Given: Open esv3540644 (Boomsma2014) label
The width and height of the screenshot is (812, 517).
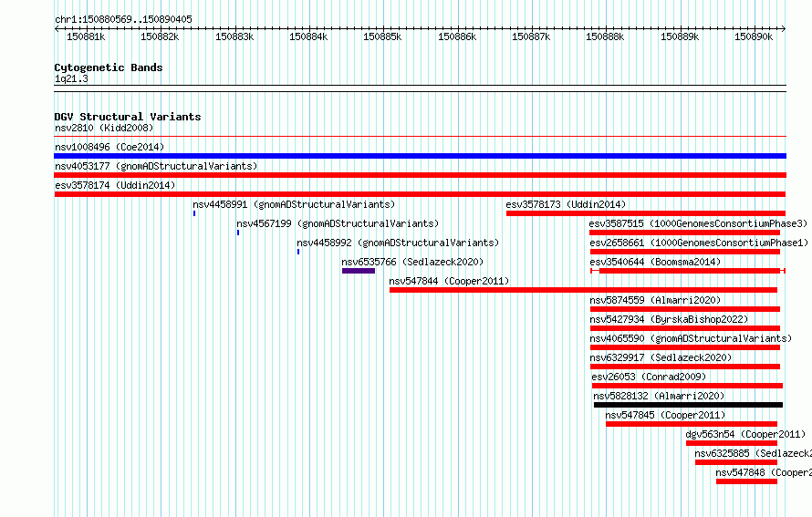Looking at the screenshot, I should 655,262.
